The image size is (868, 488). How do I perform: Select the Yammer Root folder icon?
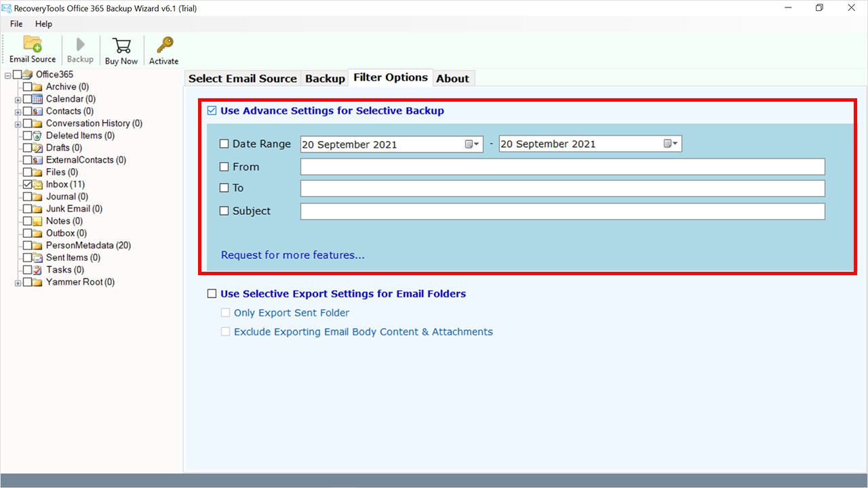pos(38,282)
